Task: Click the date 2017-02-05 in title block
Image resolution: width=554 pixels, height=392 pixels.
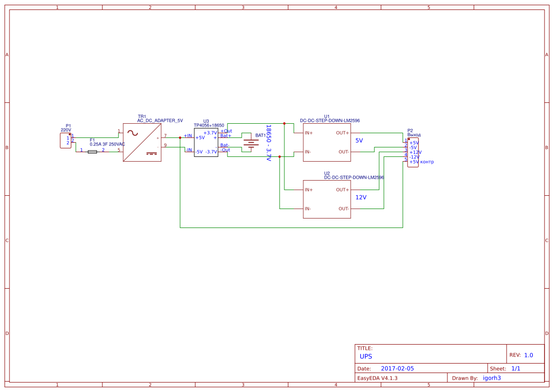Action: coord(397,368)
